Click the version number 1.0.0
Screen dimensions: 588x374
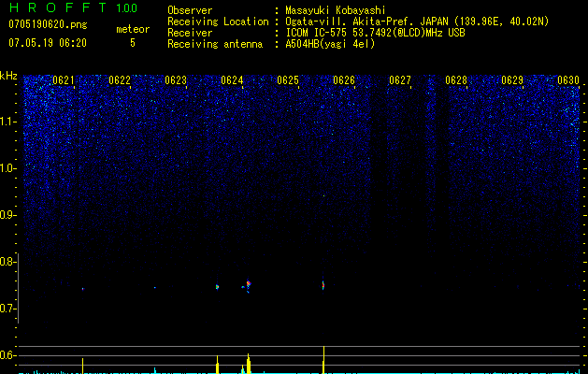tap(126, 7)
